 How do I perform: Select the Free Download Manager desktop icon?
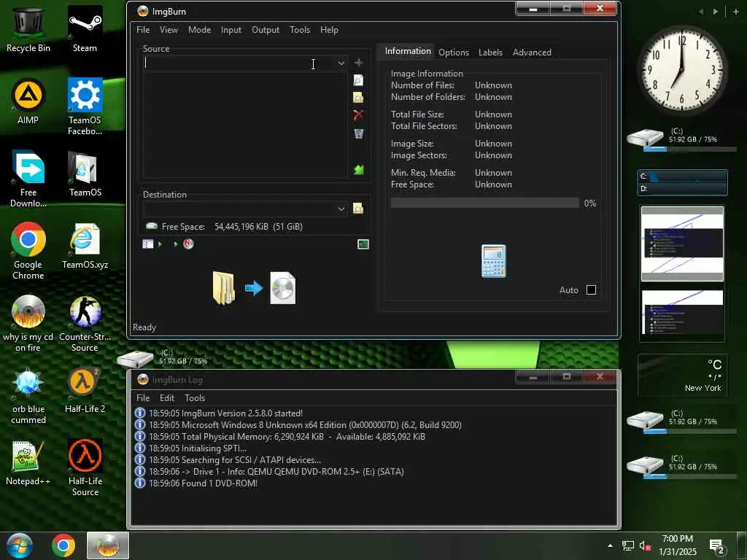pos(28,179)
